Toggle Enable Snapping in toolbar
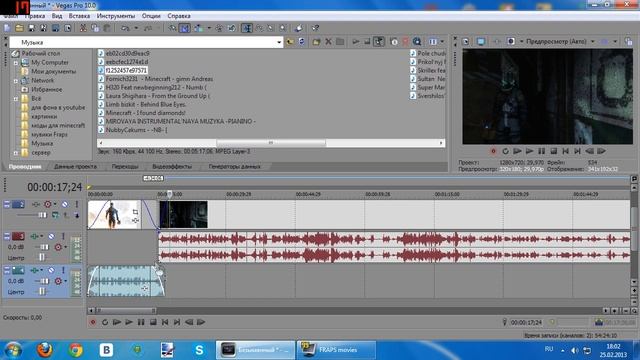This screenshot has width=640, height=360. (x=173, y=28)
